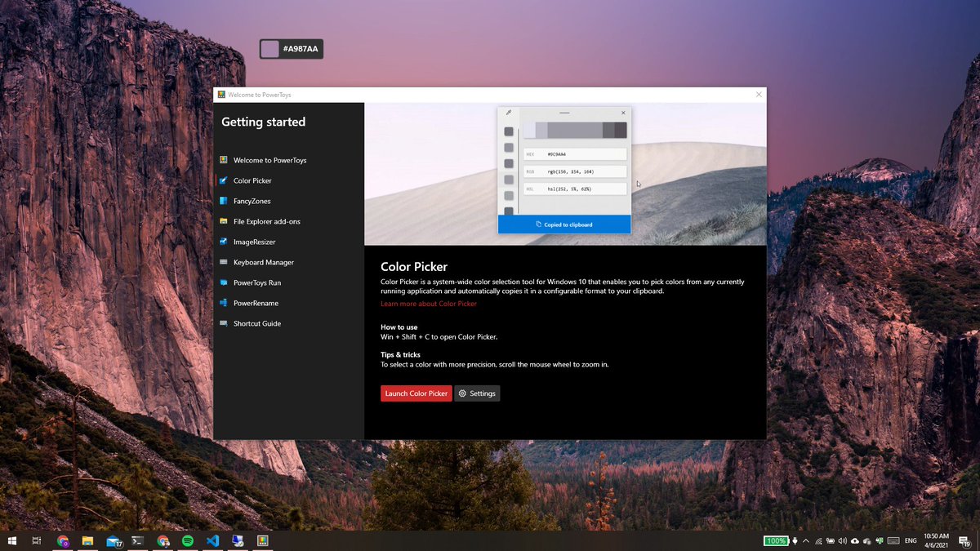Open the terminal taskbar icon
The height and width of the screenshot is (551, 980).
coord(138,541)
